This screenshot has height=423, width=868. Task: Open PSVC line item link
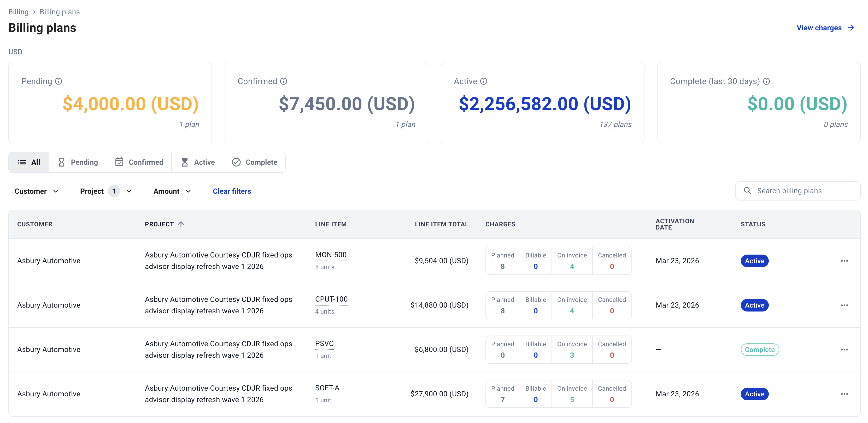pyautogui.click(x=324, y=344)
